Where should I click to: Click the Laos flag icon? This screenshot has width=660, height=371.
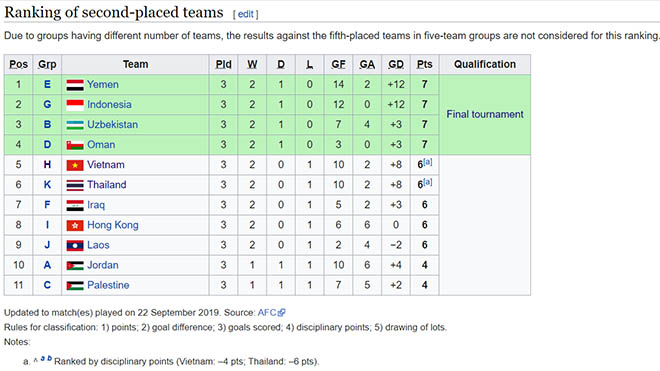[x=75, y=245]
